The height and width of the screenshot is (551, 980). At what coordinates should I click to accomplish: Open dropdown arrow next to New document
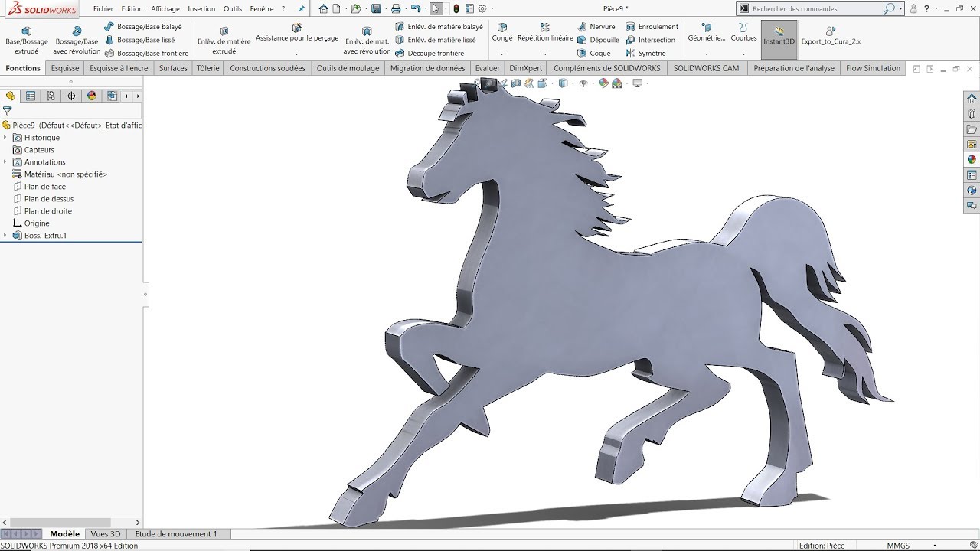[346, 8]
